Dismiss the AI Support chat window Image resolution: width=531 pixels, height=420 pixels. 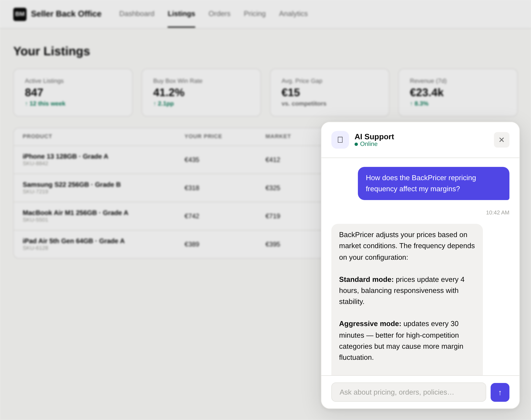coord(501,140)
